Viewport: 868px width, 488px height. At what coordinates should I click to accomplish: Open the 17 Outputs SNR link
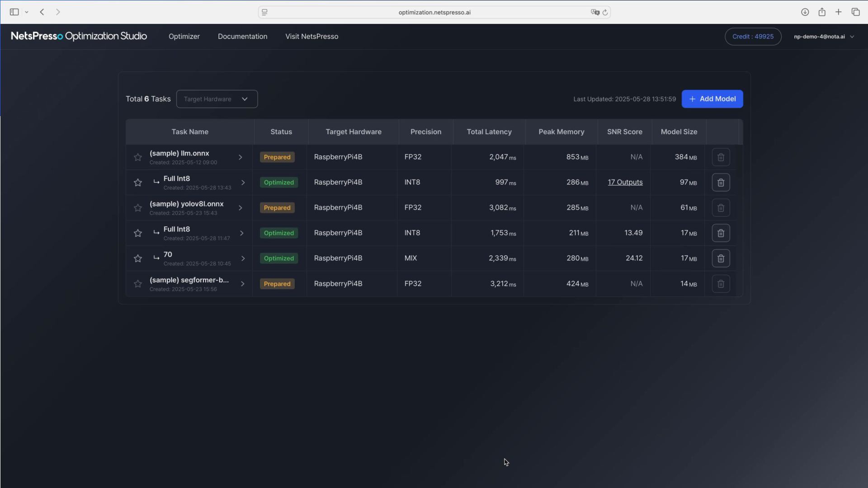(625, 183)
